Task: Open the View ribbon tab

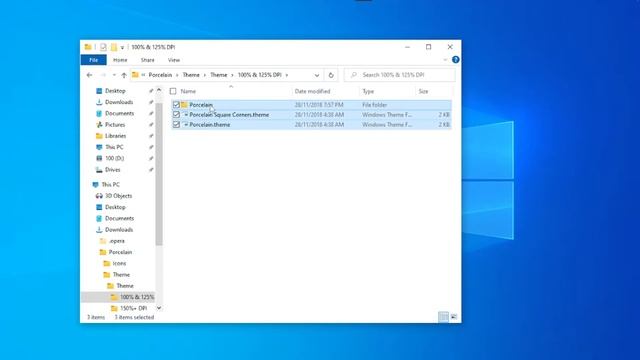Action: (173, 60)
